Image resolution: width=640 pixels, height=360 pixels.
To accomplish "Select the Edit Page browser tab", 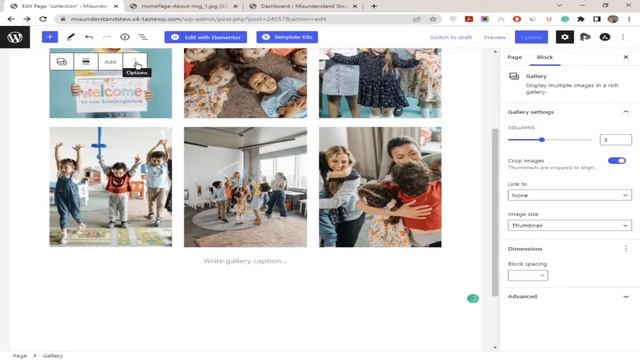I will (x=63, y=6).
